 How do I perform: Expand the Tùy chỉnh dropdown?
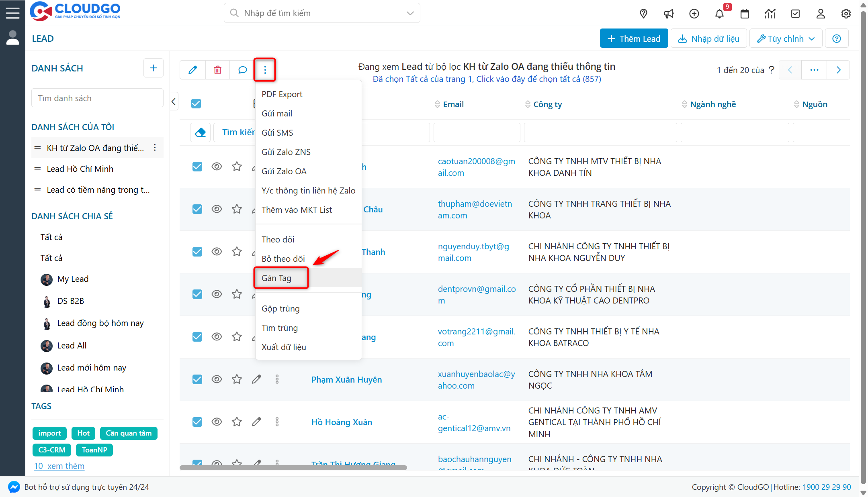tap(786, 39)
